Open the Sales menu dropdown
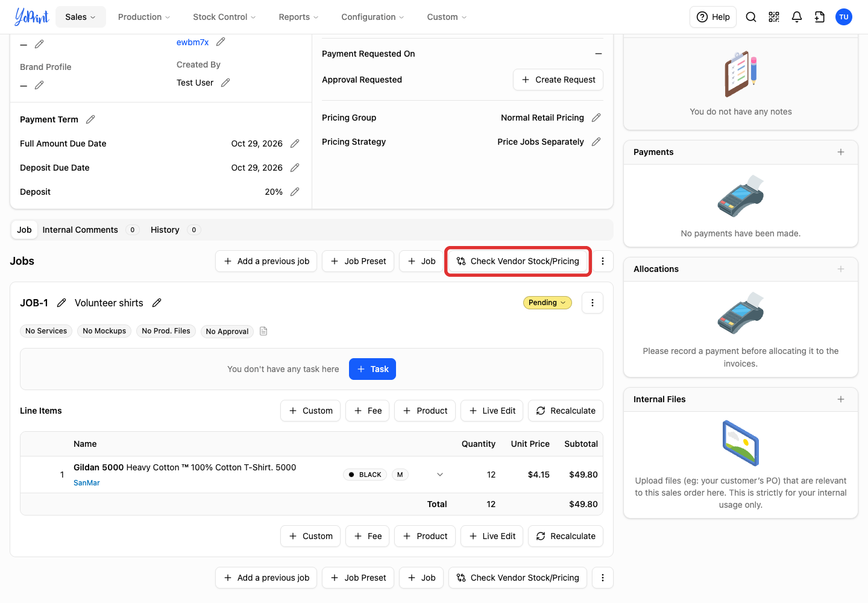 pyautogui.click(x=81, y=17)
